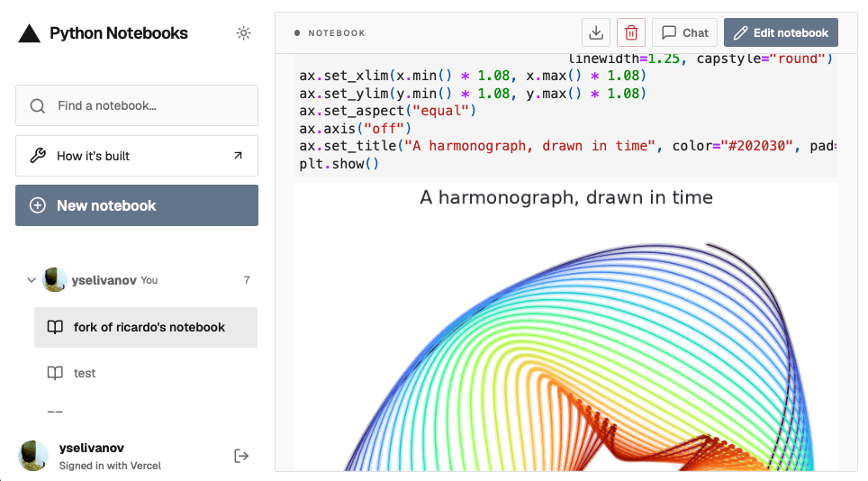Click yselivanov avatar in notebook list
This screenshot has width=868, height=481.
point(55,280)
